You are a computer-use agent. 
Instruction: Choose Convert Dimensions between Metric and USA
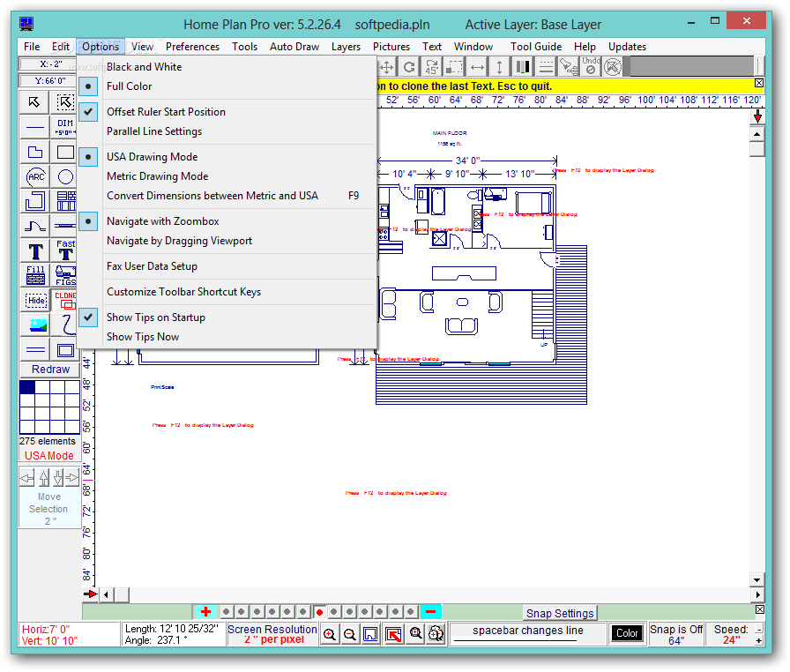click(x=212, y=196)
